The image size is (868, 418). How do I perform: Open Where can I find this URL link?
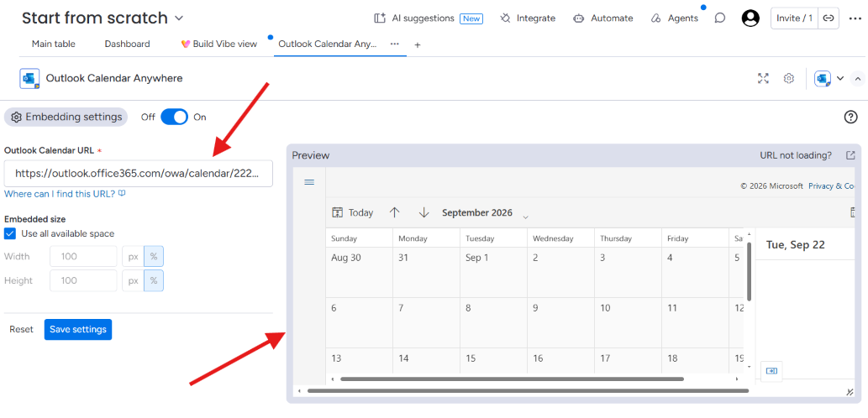[66, 194]
